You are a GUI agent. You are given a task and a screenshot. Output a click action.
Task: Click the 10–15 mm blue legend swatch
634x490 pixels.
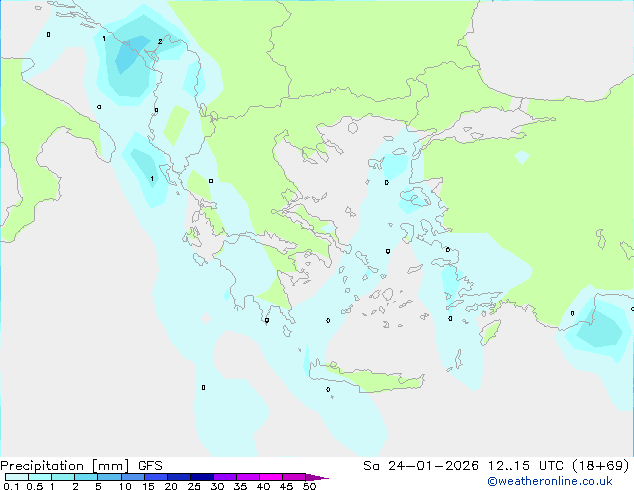coord(132,477)
